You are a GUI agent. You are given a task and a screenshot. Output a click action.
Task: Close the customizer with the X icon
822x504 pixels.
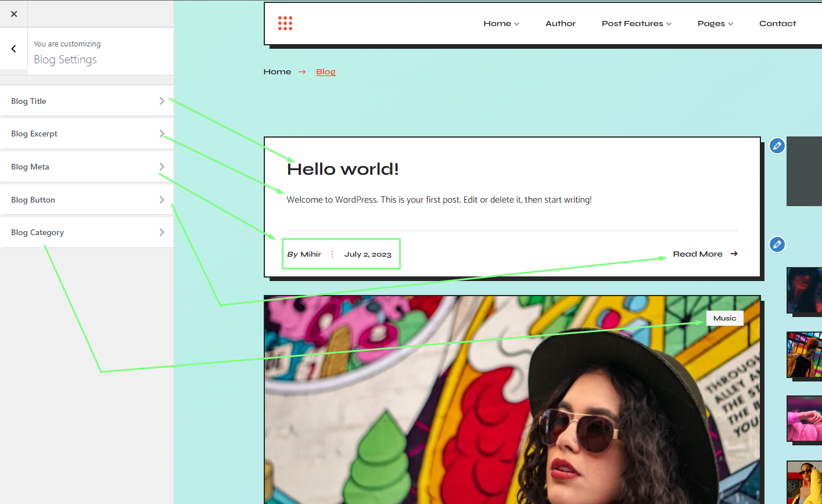(14, 14)
